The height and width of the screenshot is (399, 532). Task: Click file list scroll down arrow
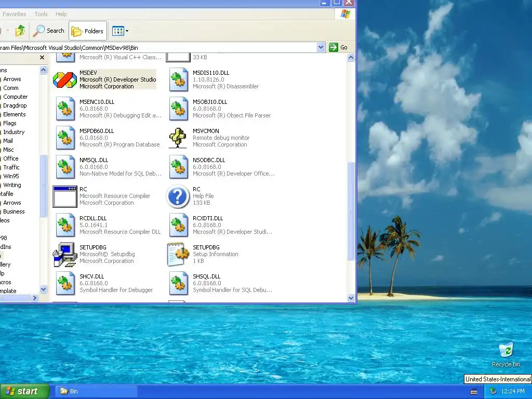351,298
